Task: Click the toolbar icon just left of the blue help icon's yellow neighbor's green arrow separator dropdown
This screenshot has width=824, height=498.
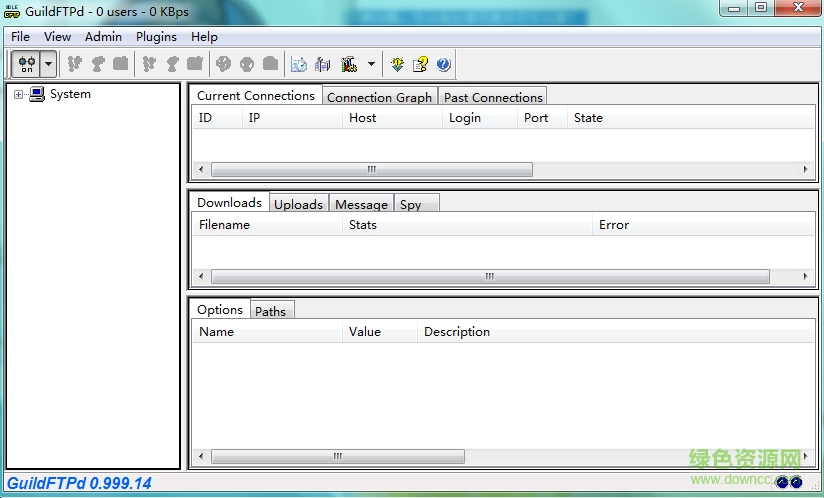Action: tap(349, 64)
